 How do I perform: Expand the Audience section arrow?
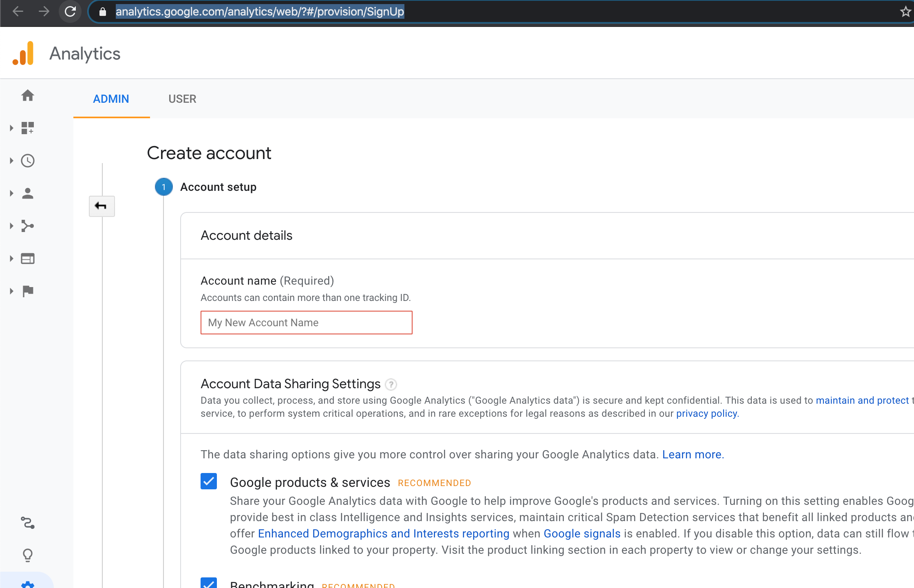tap(11, 193)
